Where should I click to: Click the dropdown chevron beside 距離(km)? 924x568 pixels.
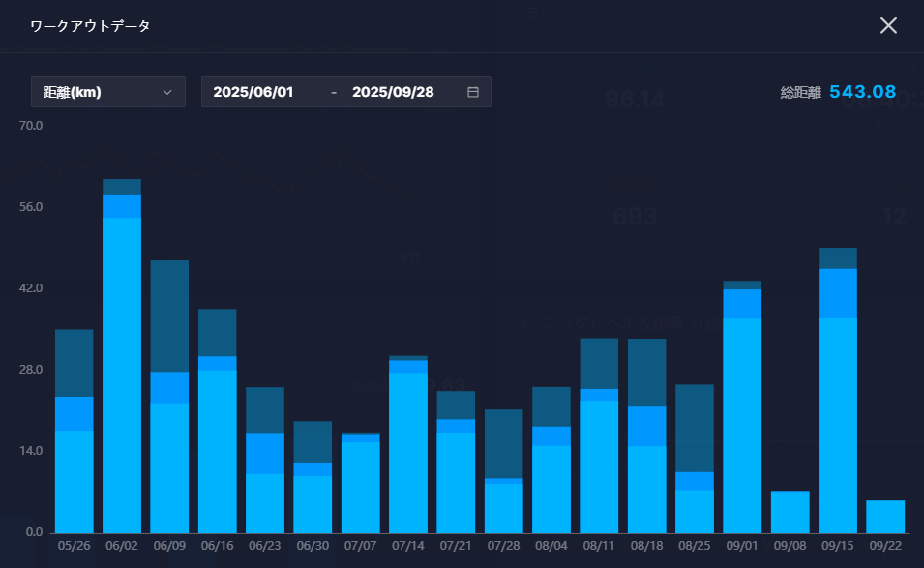click(x=167, y=92)
